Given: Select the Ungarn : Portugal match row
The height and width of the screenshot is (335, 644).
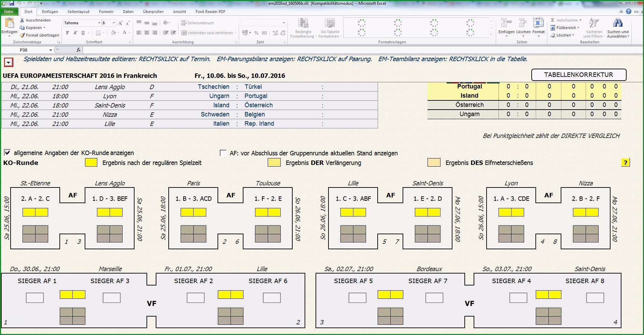Looking at the screenshot, I should (190, 96).
